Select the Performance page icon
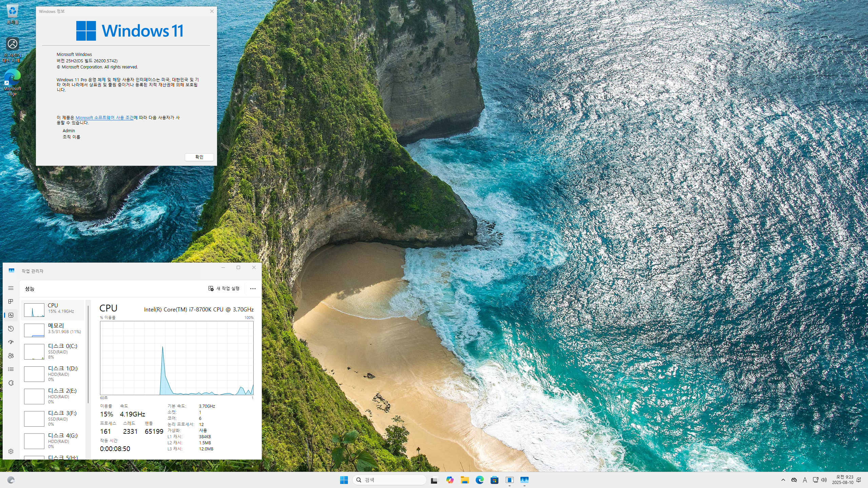Screen dimensions: 868x488 [11, 315]
